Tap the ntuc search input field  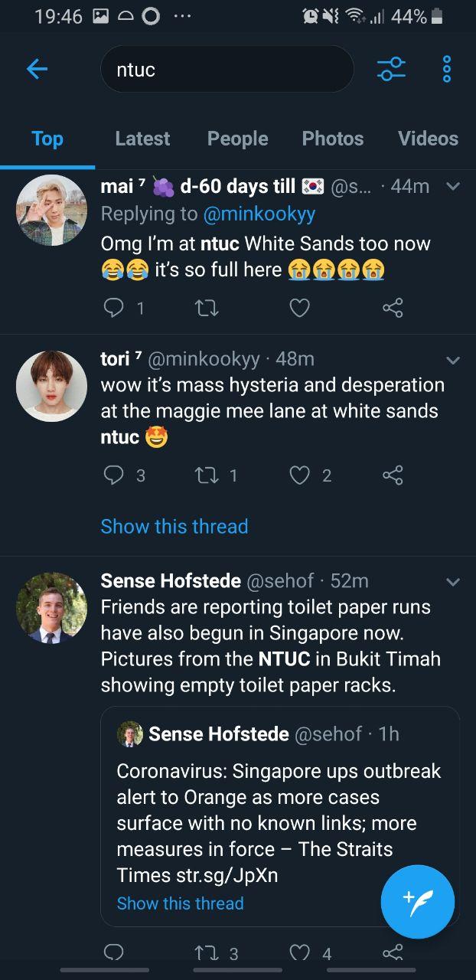tap(227, 70)
